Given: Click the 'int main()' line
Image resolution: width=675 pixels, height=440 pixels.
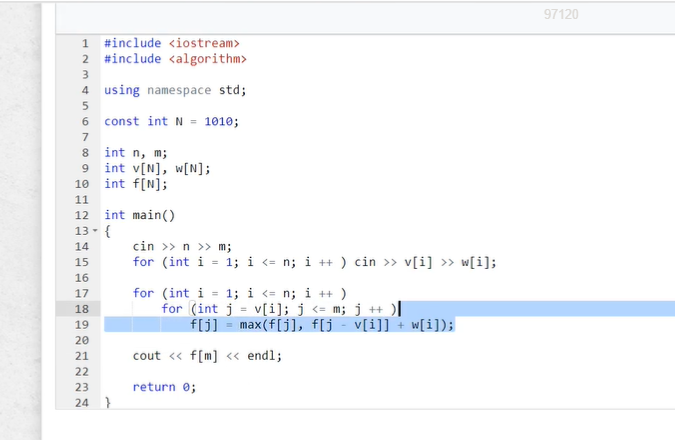Looking at the screenshot, I should coord(139,215).
